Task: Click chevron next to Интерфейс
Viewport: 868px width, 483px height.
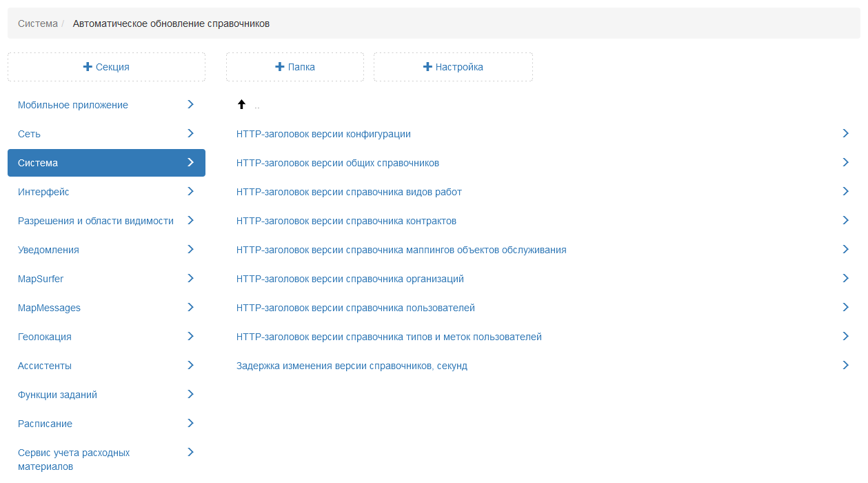Action: [x=191, y=191]
